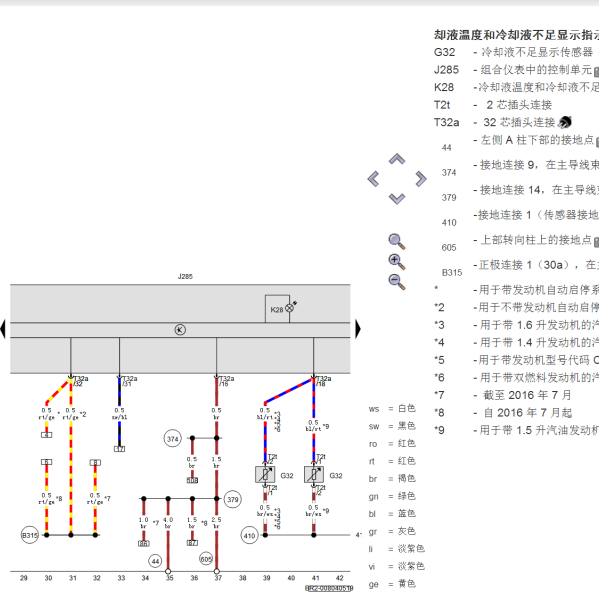Pan the diagram up with the up arrow
This screenshot has height=606, width=599.
coord(397,159)
